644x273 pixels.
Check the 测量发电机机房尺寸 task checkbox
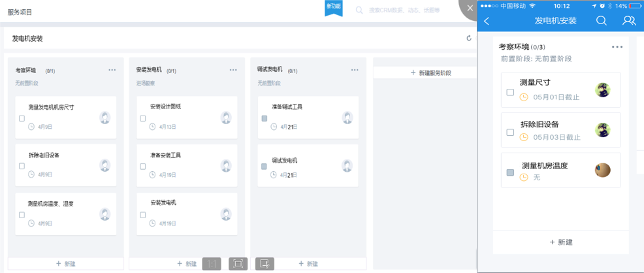(22, 118)
